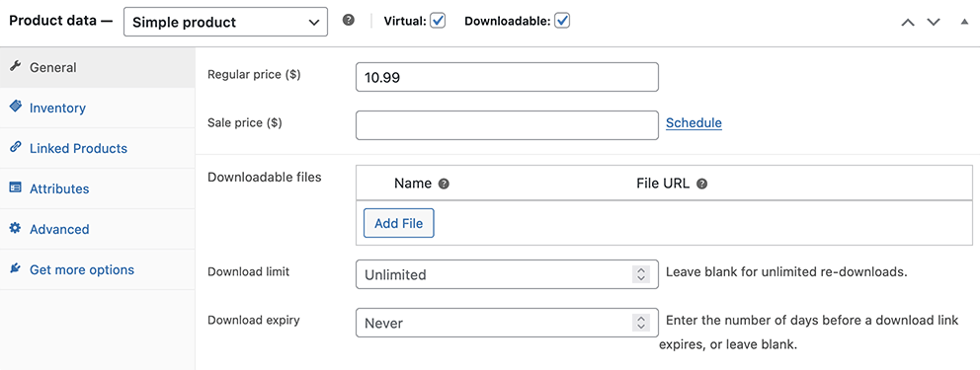Click the Downloadable files label
Screen dimensions: 980x370
(265, 178)
